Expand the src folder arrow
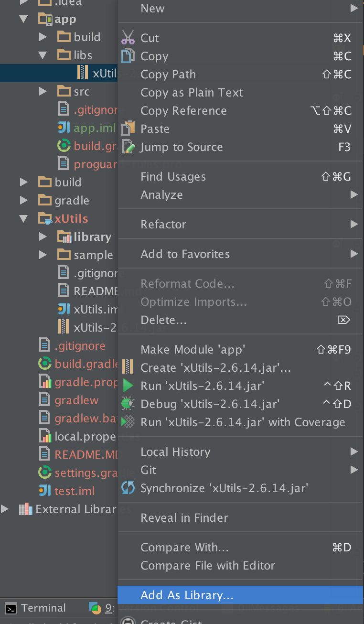The image size is (364, 624). (x=43, y=92)
